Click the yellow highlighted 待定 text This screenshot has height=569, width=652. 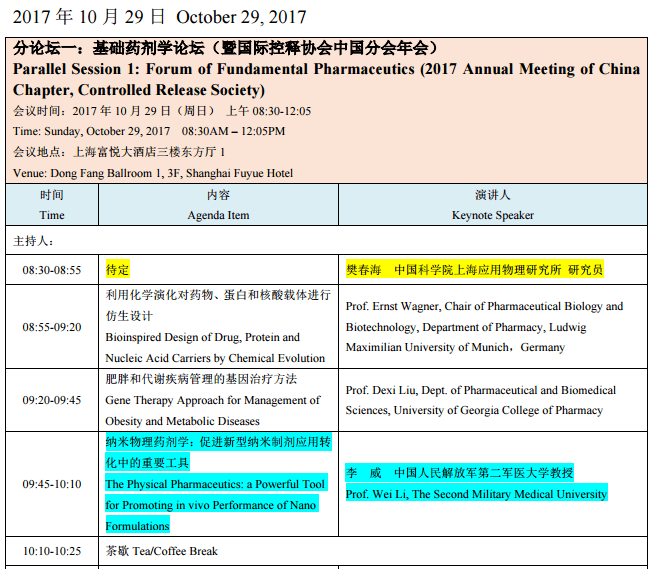tap(118, 270)
